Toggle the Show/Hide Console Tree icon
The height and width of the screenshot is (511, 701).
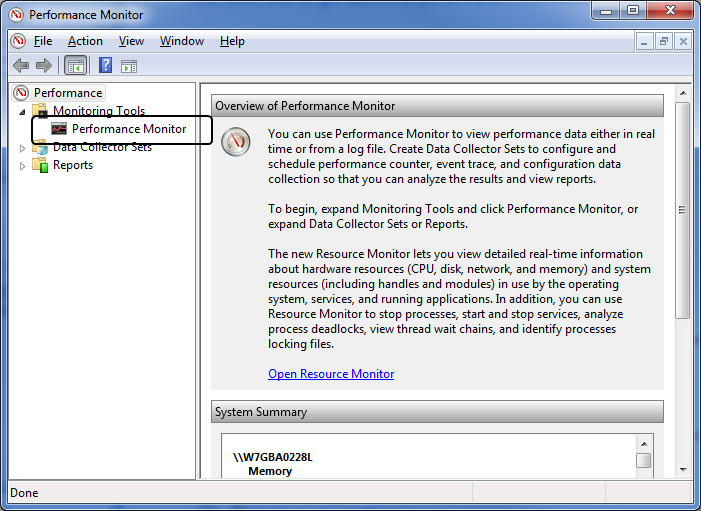[75, 66]
